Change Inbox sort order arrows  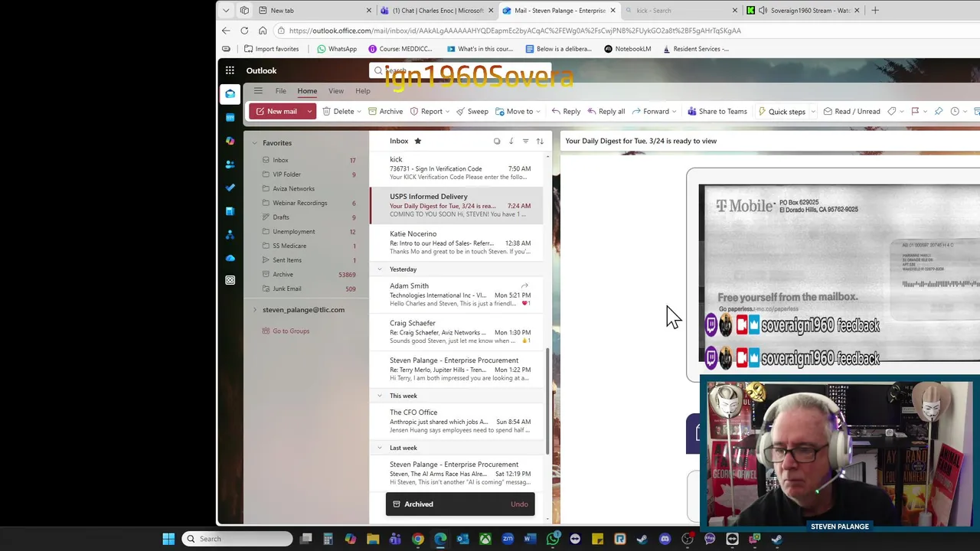click(x=540, y=141)
